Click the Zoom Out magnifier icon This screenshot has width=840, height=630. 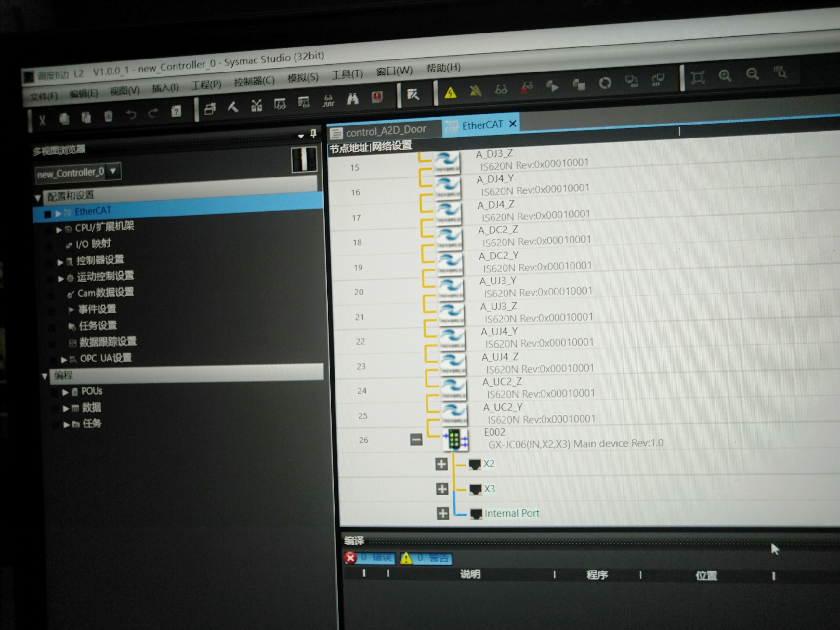coord(752,74)
